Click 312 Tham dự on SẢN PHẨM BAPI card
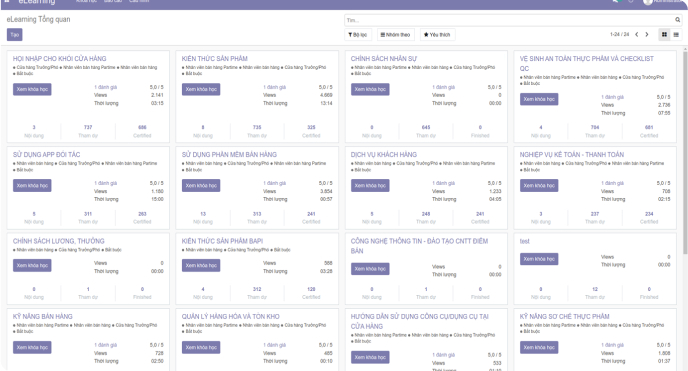Screen dimensions: 688x371 (x=257, y=293)
